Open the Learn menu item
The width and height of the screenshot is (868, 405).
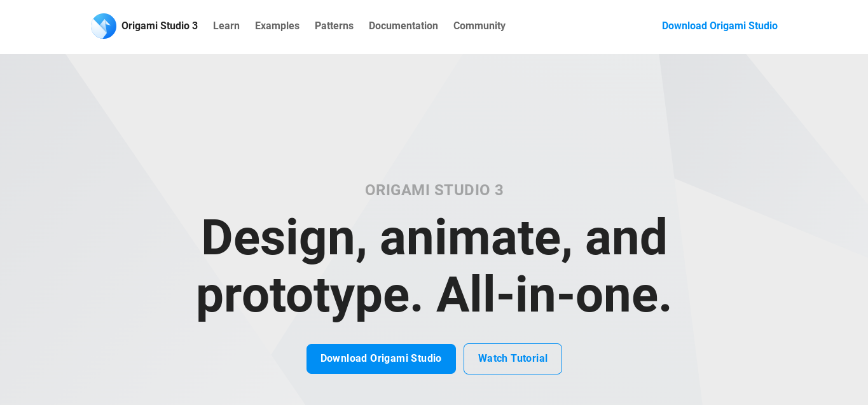point(226,26)
